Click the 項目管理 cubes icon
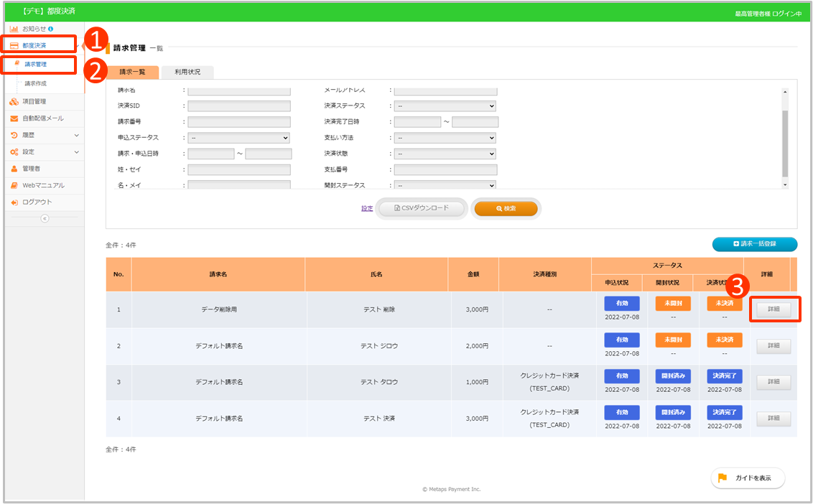This screenshot has width=813, height=504. tap(14, 101)
